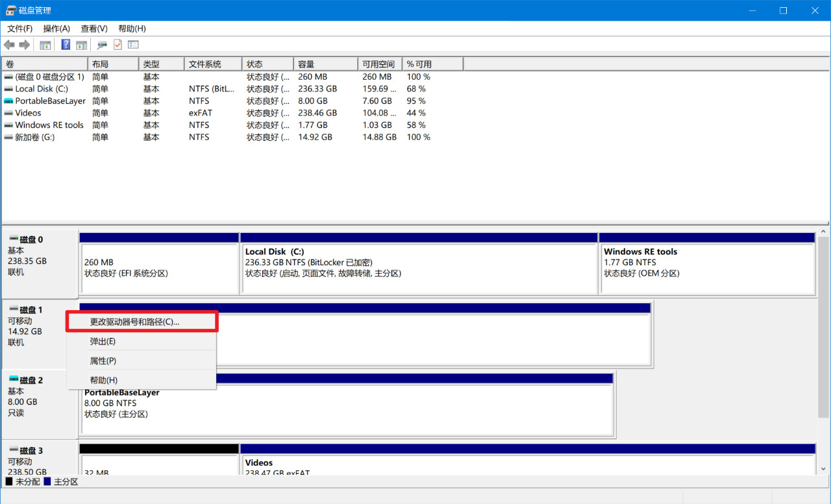
Task: Click the forward arrow toolbar icon
Action: point(25,45)
